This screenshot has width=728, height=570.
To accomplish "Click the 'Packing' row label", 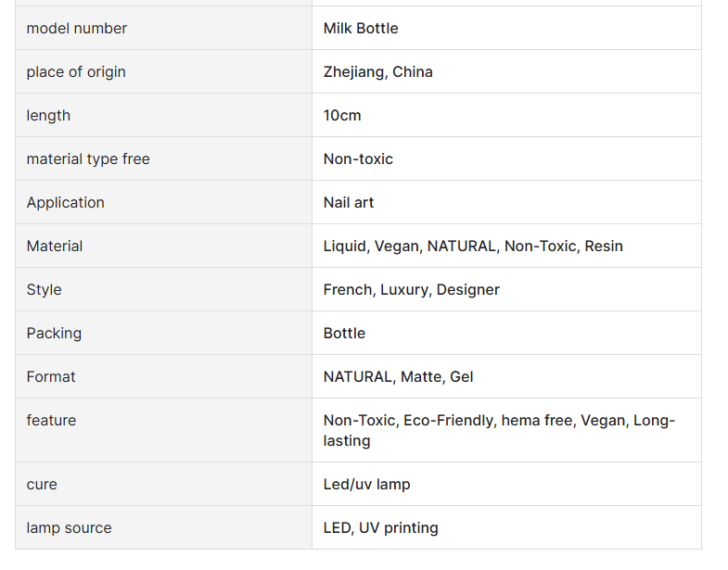I will (x=54, y=334).
